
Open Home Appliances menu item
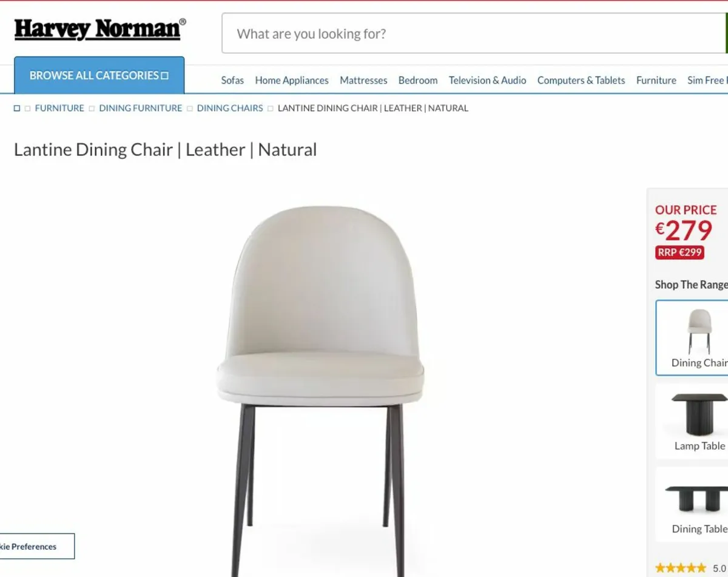[x=292, y=80]
